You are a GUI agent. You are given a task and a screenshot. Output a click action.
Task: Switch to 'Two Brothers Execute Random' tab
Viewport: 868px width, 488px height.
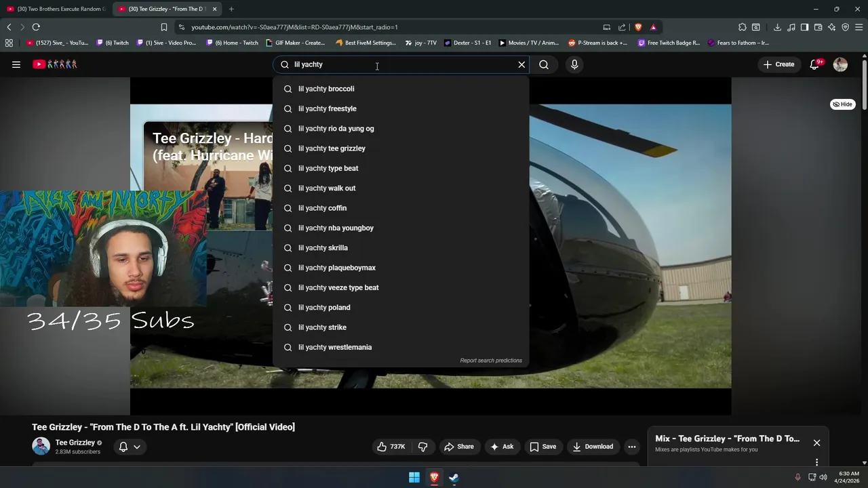coord(56,9)
